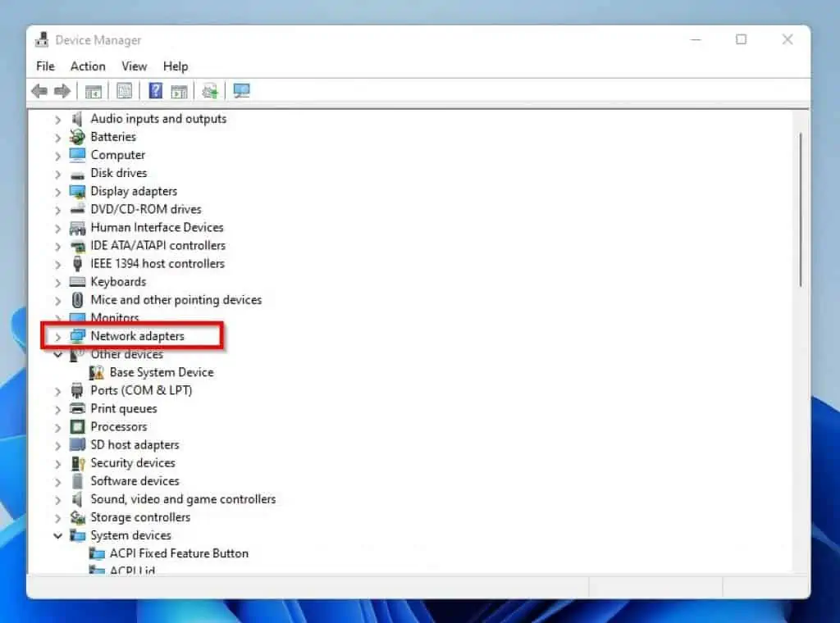The image size is (840, 623).
Task: Open Help using the question mark icon
Action: point(155,90)
